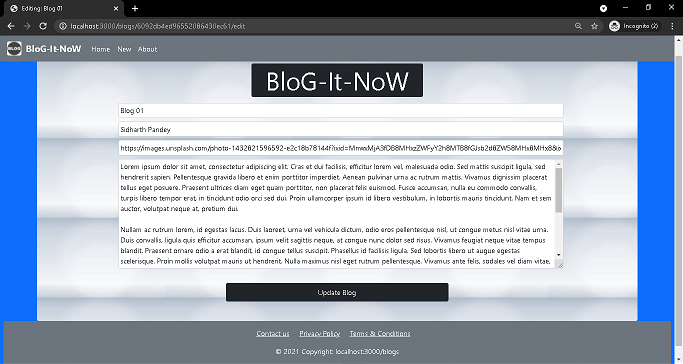This screenshot has width=683, height=364.
Task: Click the large BloG-It-NoW heading banner
Action: tap(337, 81)
